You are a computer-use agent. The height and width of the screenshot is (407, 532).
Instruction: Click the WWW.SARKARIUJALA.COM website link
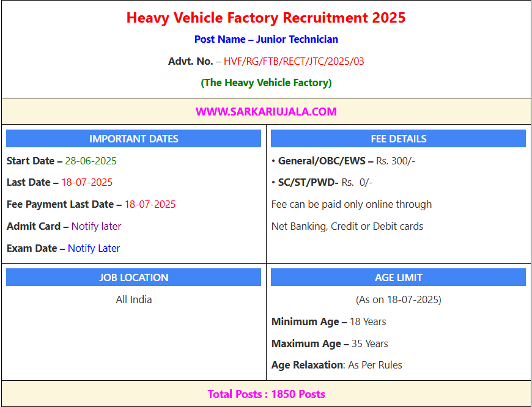(x=266, y=112)
